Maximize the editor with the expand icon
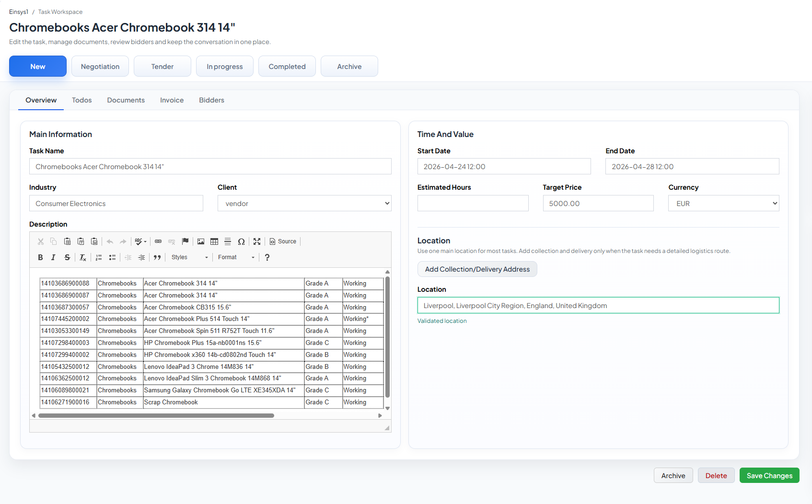The height and width of the screenshot is (504, 812). [x=257, y=241]
